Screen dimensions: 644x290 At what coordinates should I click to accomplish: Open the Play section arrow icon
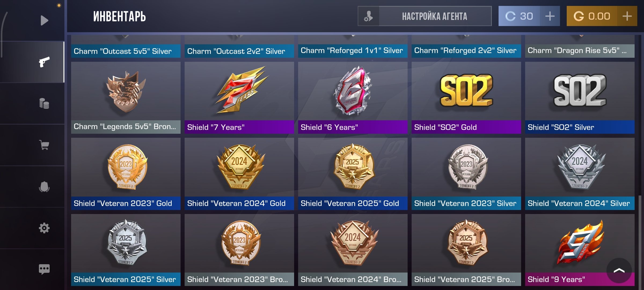coord(44,20)
